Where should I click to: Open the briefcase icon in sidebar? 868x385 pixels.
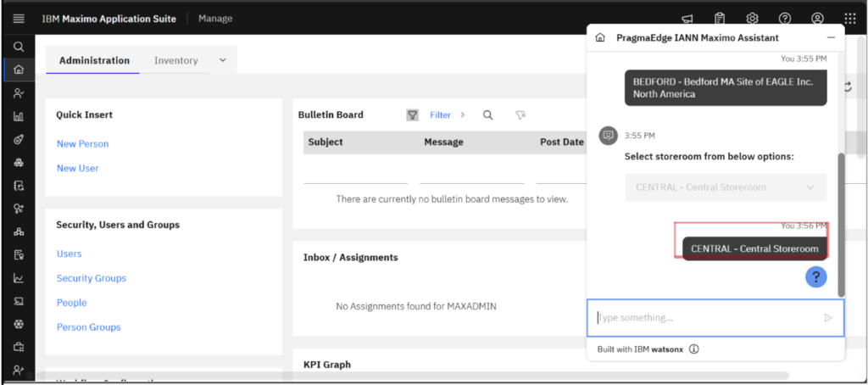(x=19, y=348)
